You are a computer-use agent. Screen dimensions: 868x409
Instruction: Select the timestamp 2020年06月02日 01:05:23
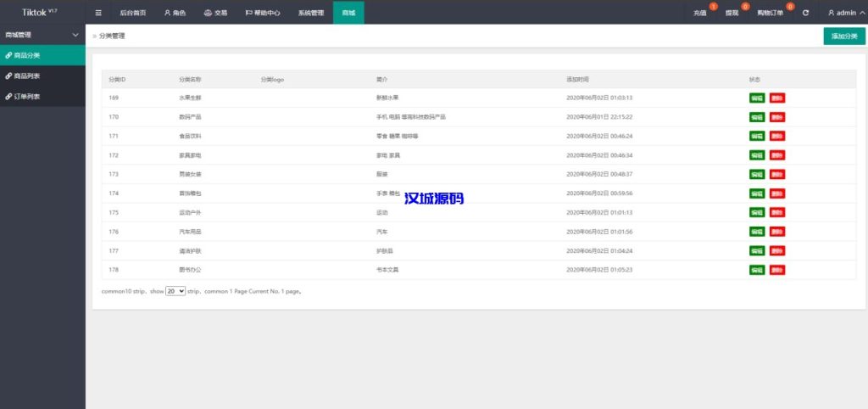pos(599,270)
